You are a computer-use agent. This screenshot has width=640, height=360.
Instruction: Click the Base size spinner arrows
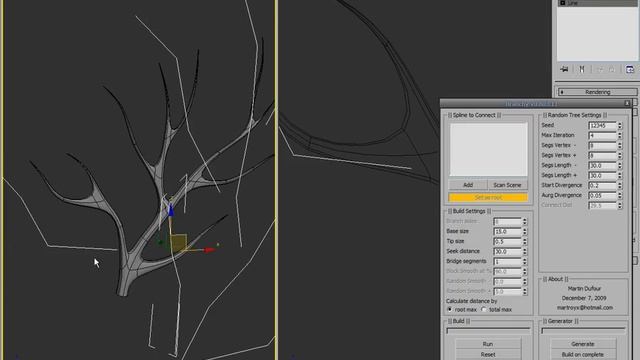[x=525, y=231]
